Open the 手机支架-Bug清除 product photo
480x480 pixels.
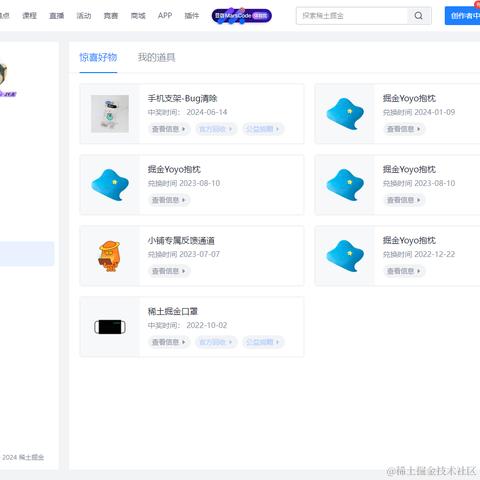110,114
